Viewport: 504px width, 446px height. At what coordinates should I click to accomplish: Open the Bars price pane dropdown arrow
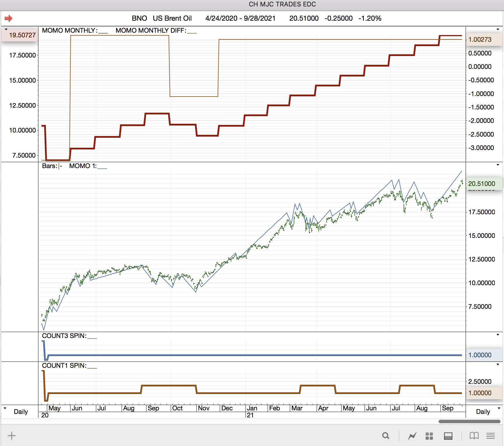click(498, 165)
